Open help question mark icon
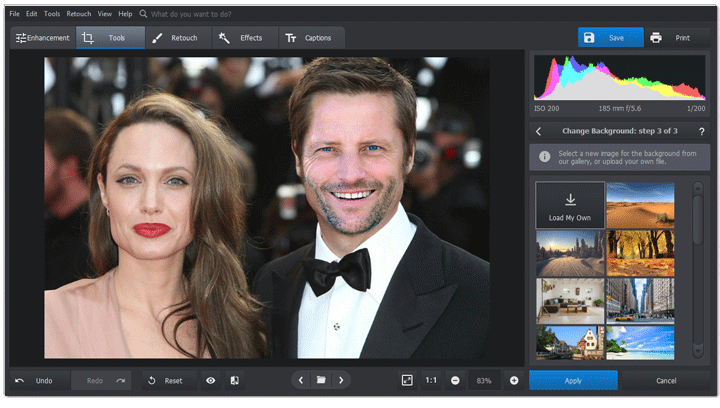Image resolution: width=720 pixels, height=408 pixels. (x=701, y=131)
